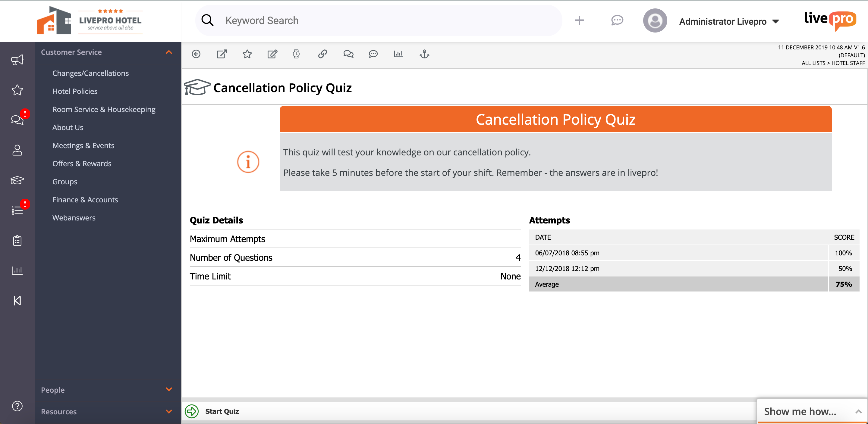Click the star favourite toolbar icon
868x424 pixels.
pos(247,54)
